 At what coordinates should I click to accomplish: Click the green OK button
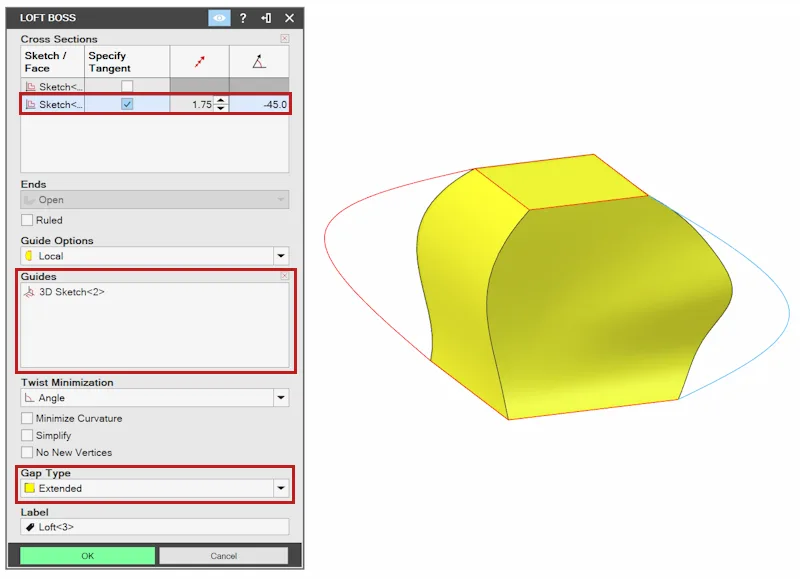tap(88, 556)
